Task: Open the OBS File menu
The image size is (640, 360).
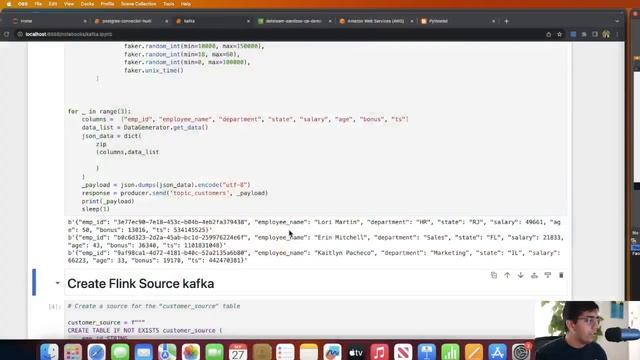Action: [x=38, y=4]
